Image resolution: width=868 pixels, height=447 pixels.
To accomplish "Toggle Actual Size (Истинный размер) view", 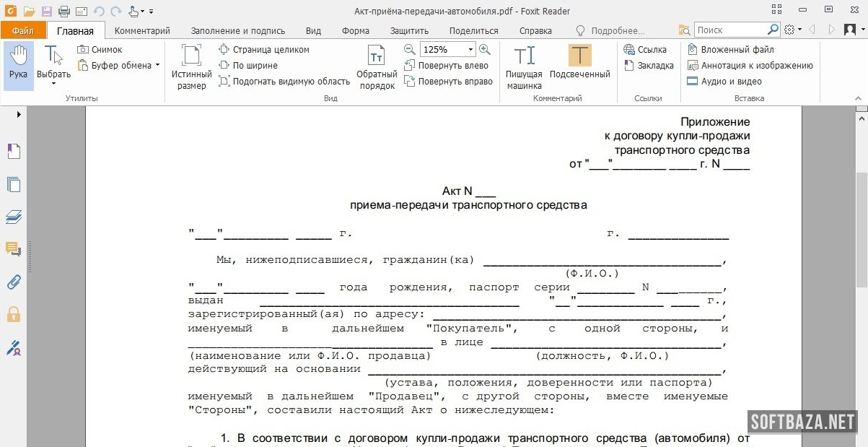I will click(x=191, y=66).
